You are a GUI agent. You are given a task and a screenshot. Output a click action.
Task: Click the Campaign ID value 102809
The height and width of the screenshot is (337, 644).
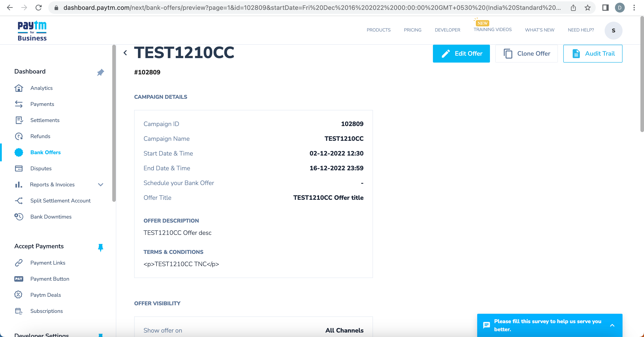352,124
